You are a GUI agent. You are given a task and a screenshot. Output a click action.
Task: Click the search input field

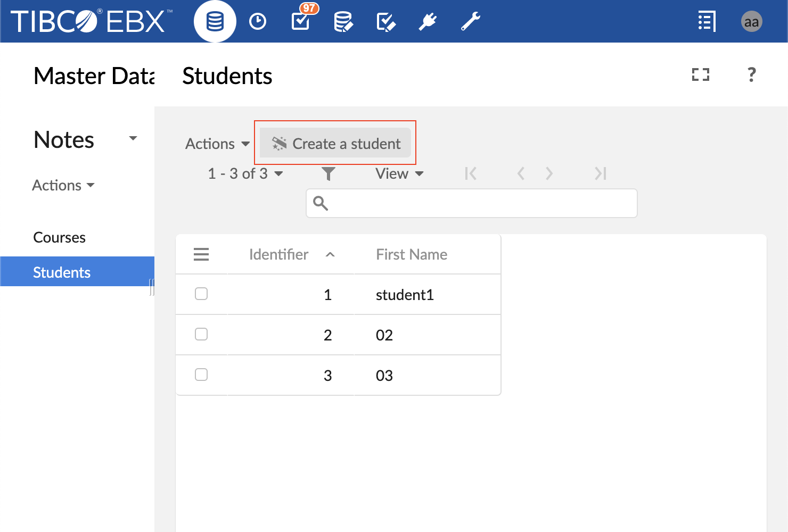(x=479, y=203)
